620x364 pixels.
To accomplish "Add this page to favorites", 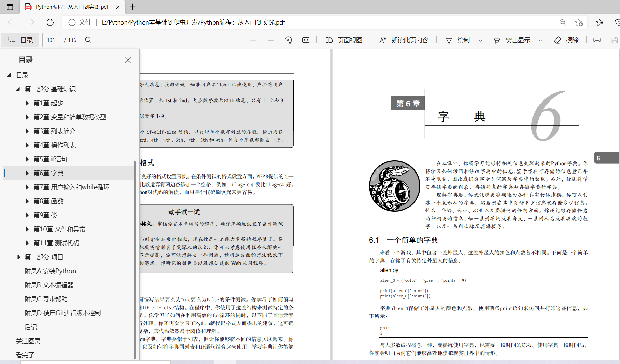I will (x=579, y=22).
